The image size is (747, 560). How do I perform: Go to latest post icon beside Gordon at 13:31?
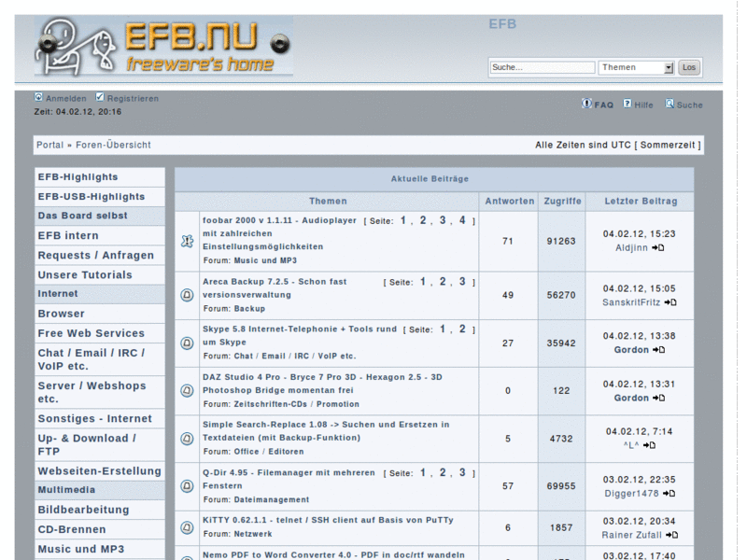[x=659, y=398]
